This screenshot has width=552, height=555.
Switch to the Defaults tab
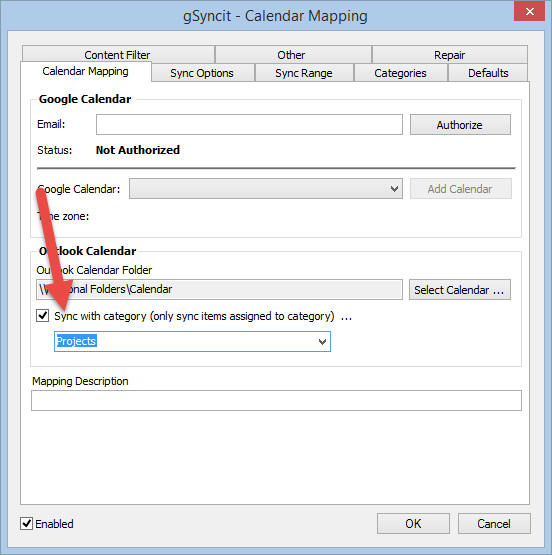(488, 73)
